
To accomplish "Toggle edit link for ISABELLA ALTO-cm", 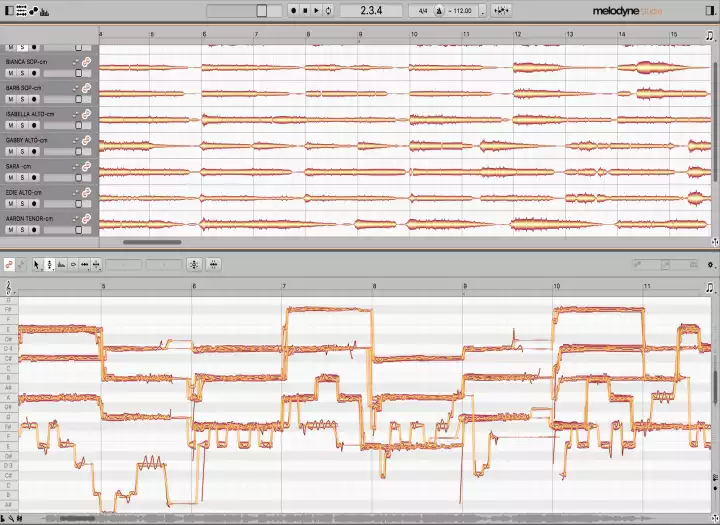I will (x=86, y=114).
